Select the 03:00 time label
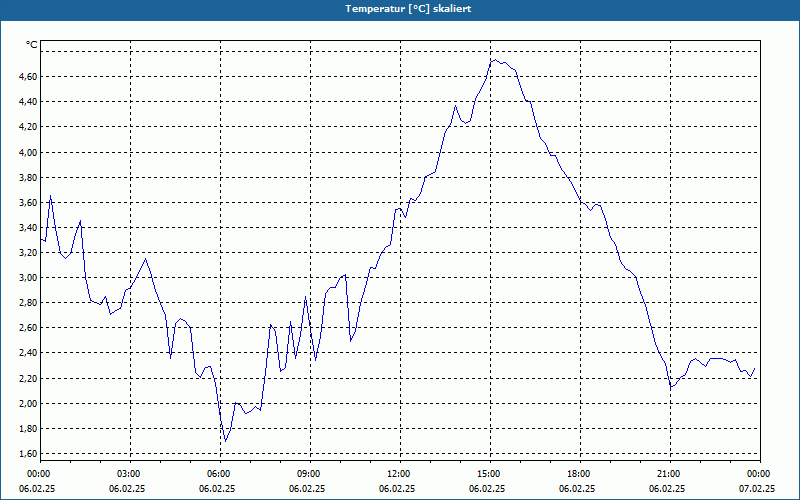Viewport: 800px width, 500px height. (x=131, y=474)
